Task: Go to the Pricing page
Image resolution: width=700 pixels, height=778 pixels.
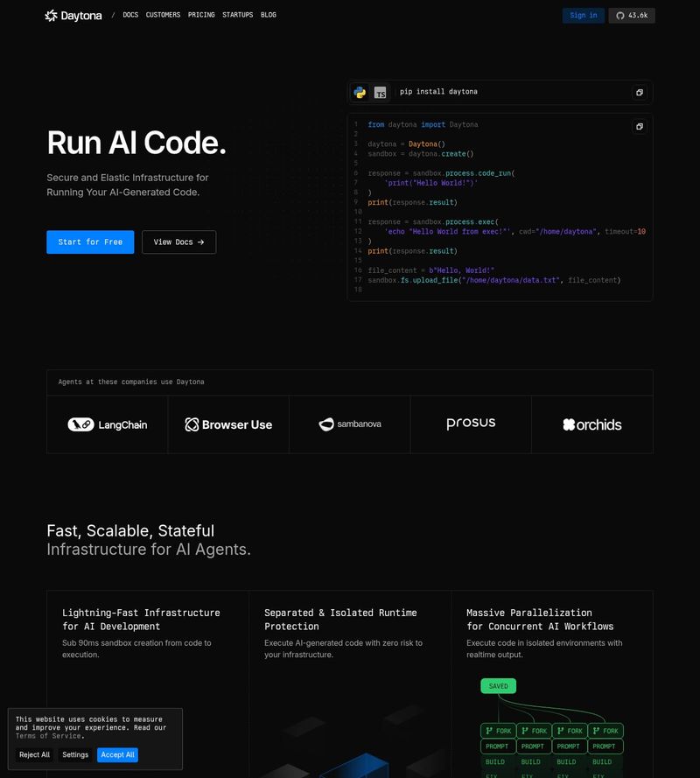Action: pos(201,15)
